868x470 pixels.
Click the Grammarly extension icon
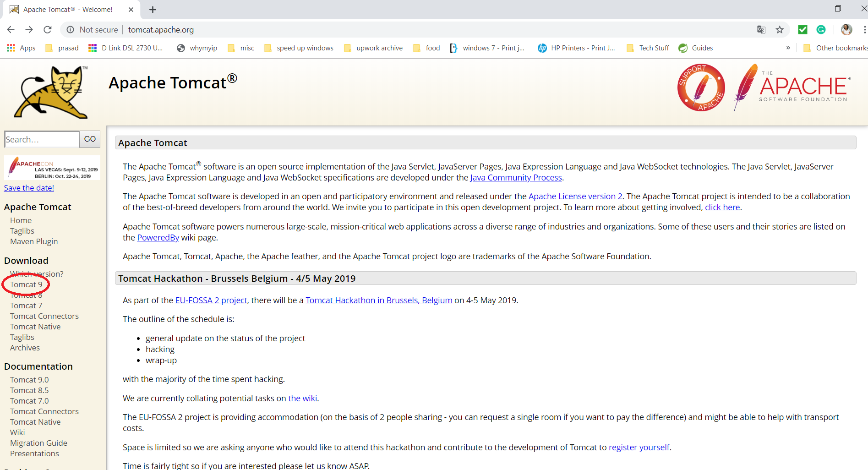point(821,30)
